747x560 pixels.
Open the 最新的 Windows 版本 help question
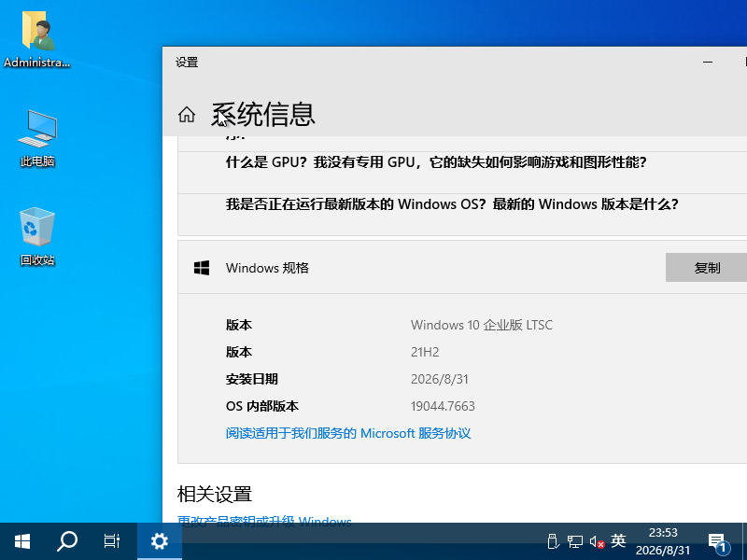(452, 204)
